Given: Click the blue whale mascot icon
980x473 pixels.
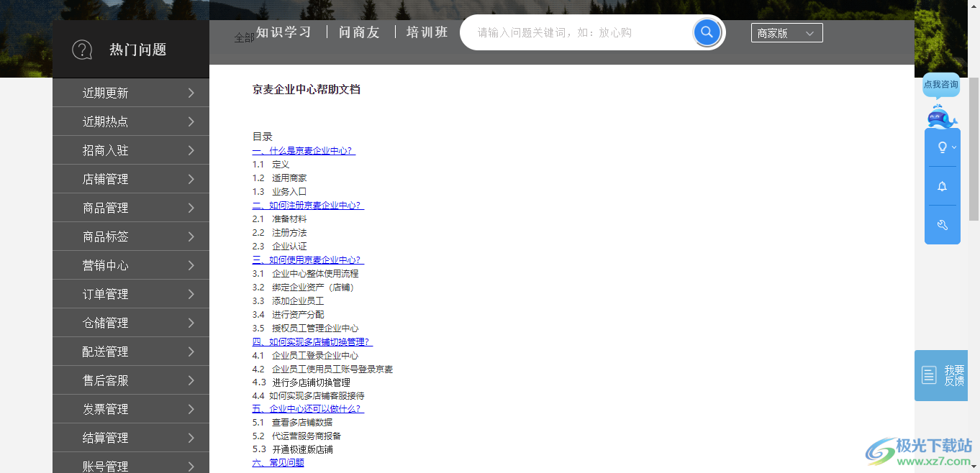Looking at the screenshot, I should click(941, 116).
